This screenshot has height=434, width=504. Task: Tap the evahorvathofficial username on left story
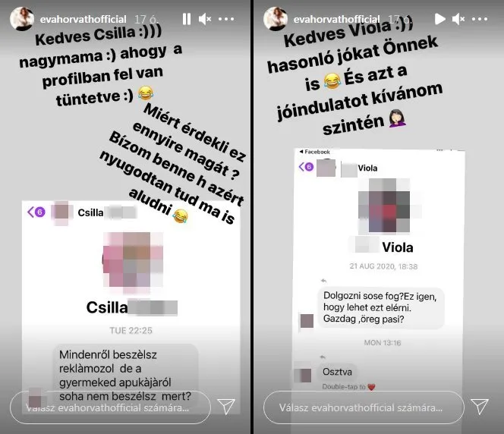[x=83, y=19]
